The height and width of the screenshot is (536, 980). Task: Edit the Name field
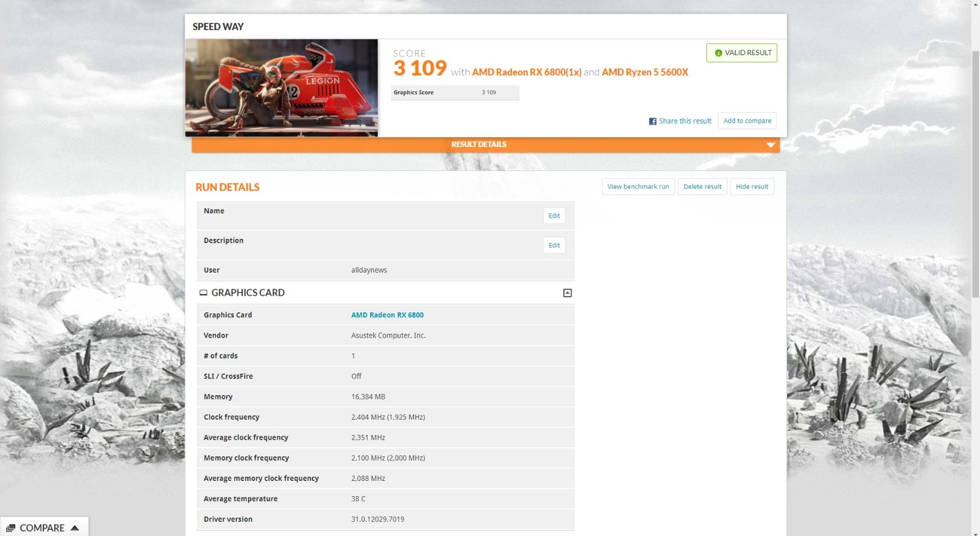click(554, 216)
